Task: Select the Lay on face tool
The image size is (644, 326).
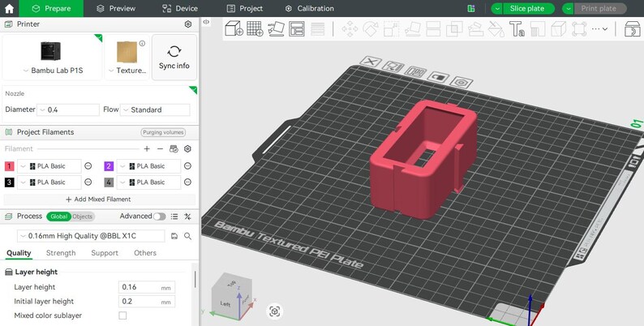Action: point(412,29)
